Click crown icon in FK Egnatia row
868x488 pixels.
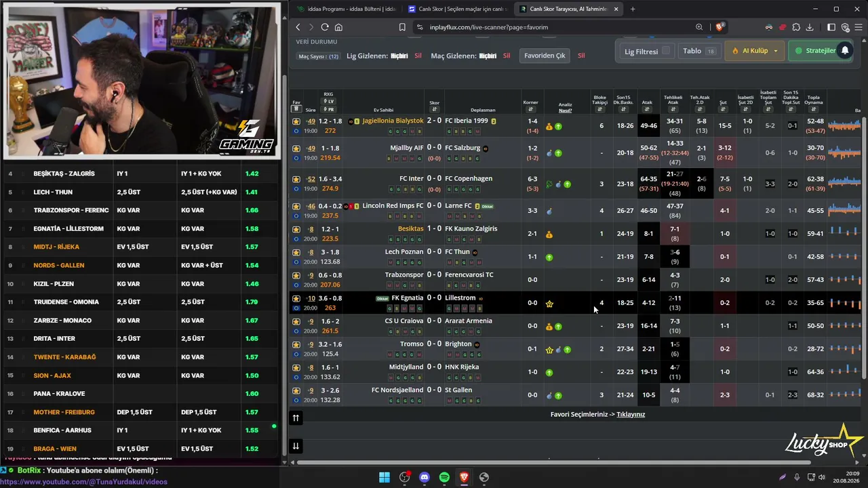click(549, 304)
